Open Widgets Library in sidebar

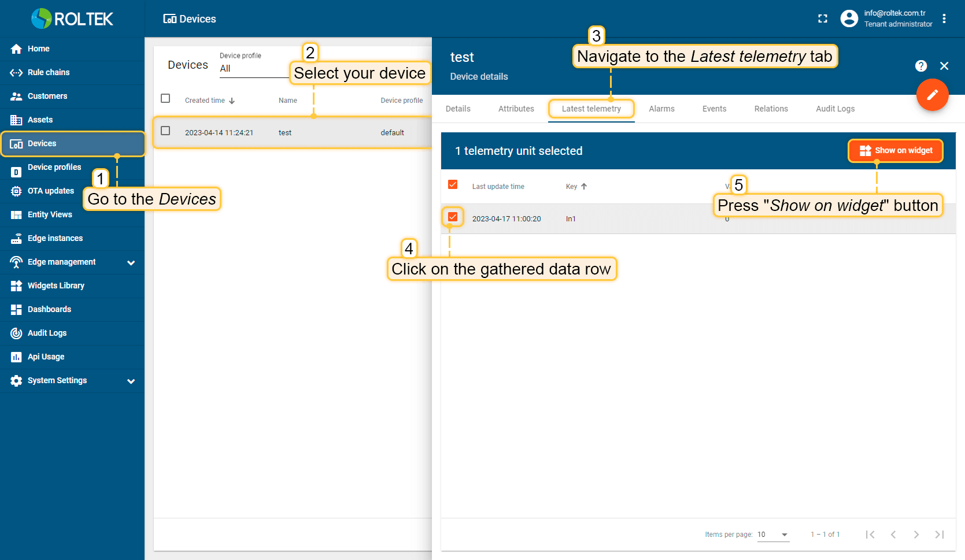click(56, 285)
